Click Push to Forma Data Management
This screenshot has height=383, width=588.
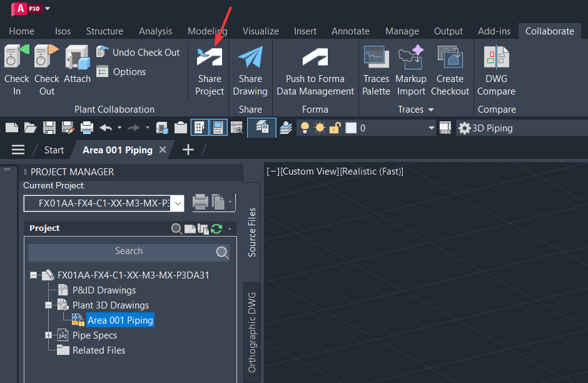(x=315, y=71)
